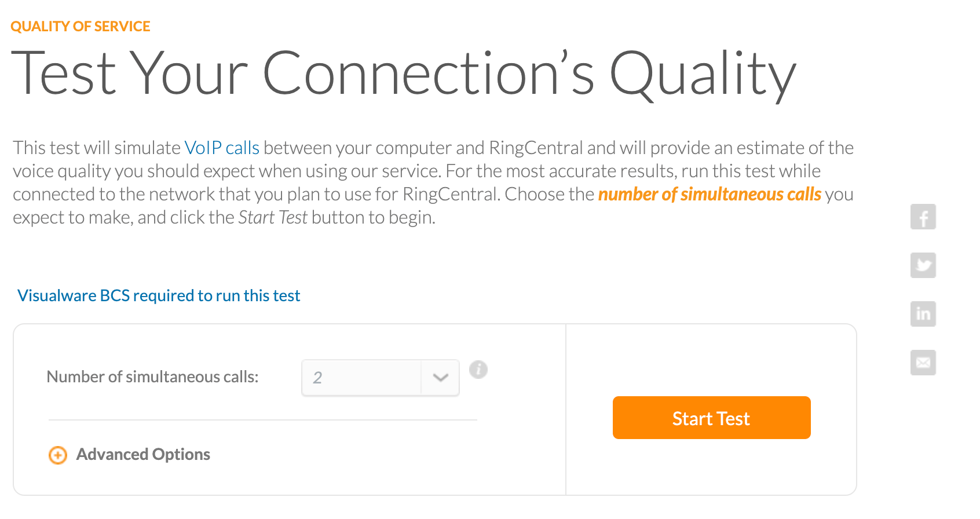This screenshot has height=519, width=980.
Task: Click the orange plus icon for Advanced Options
Action: [x=57, y=455]
